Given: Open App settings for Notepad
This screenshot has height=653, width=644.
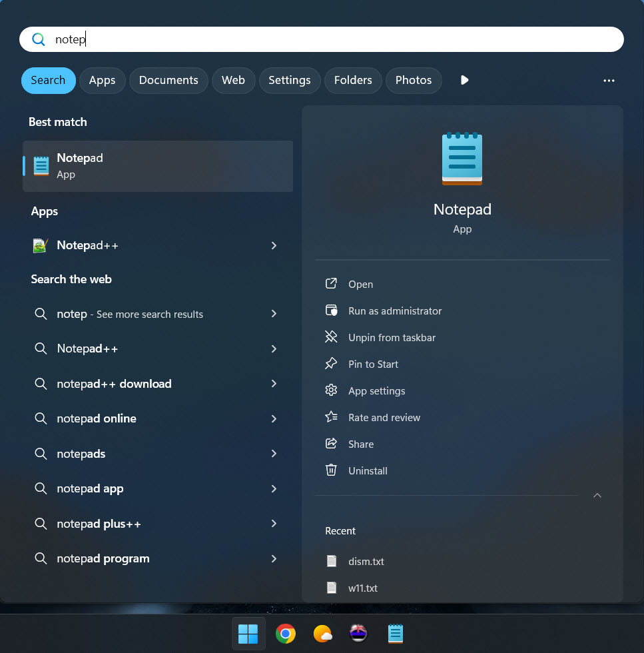Looking at the screenshot, I should coord(377,391).
